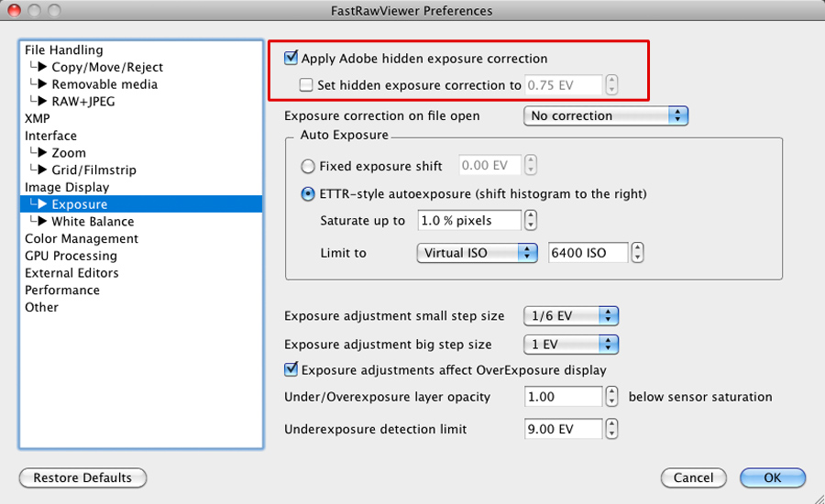Cancel the preferences dialog
The height and width of the screenshot is (504, 825).
693,478
